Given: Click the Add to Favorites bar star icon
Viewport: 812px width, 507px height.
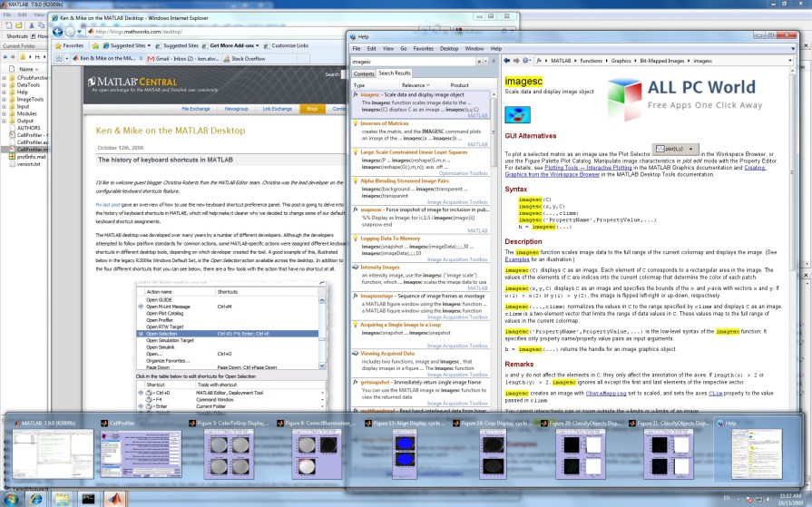Looking at the screenshot, I should click(x=95, y=45).
